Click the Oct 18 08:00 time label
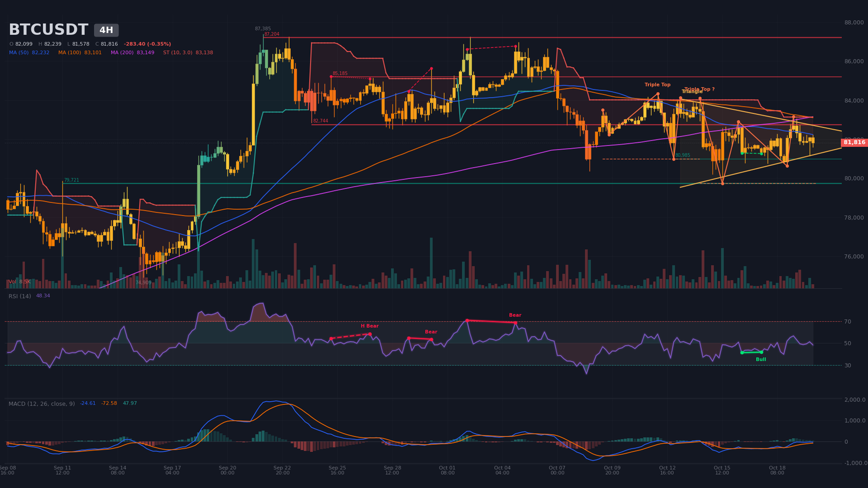 [x=777, y=470]
